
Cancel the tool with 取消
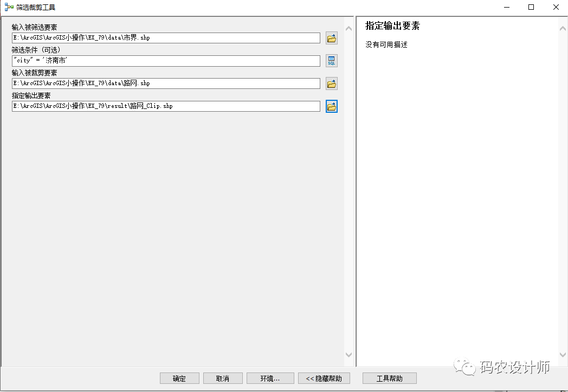(223, 378)
